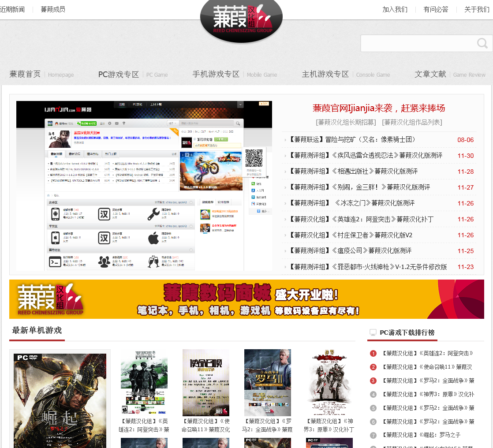Open 有问必答 link
This screenshot has height=448, width=493.
[436, 9]
